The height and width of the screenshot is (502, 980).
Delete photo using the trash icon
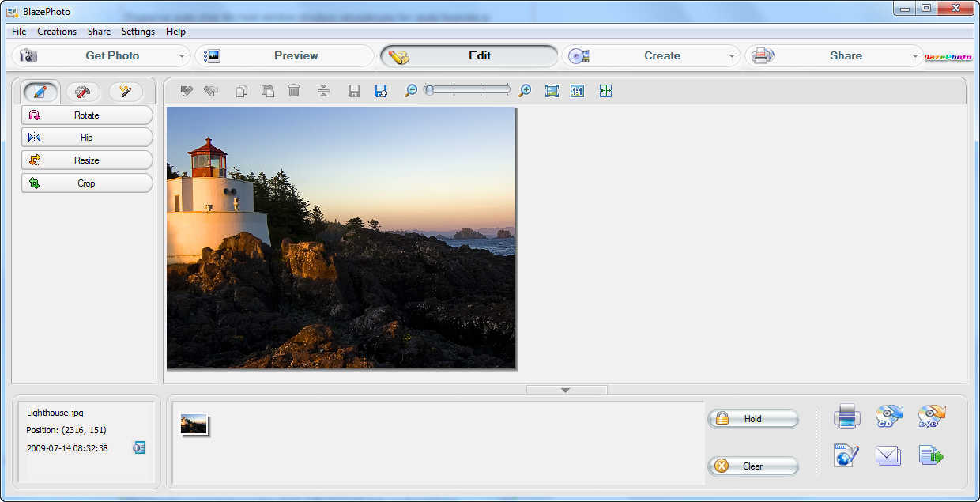point(293,91)
